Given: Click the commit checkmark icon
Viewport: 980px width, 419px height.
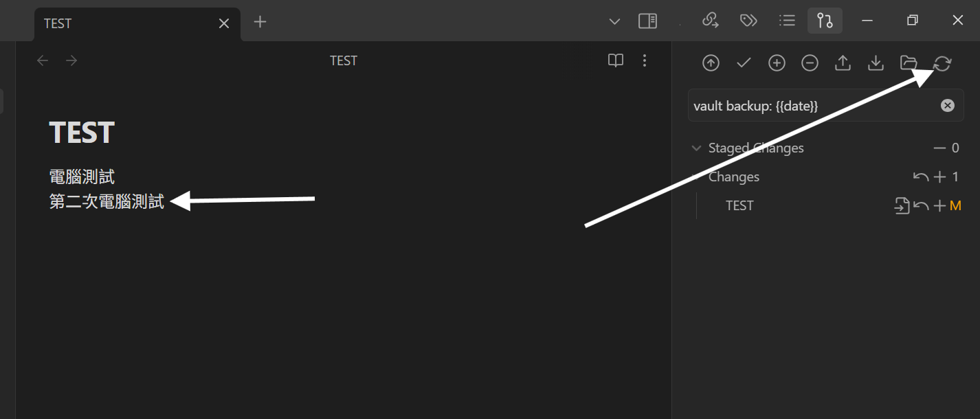Looking at the screenshot, I should click(744, 63).
